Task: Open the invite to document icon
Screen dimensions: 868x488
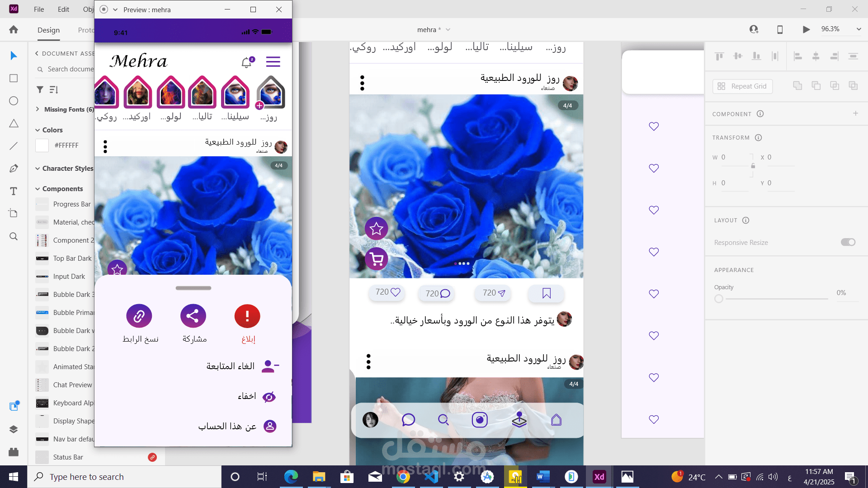Action: 754,29
